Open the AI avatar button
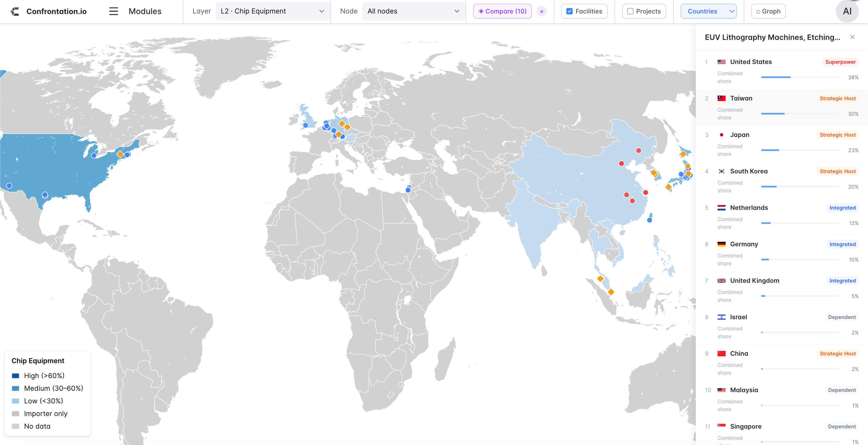The width and height of the screenshot is (868, 445). pyautogui.click(x=847, y=11)
